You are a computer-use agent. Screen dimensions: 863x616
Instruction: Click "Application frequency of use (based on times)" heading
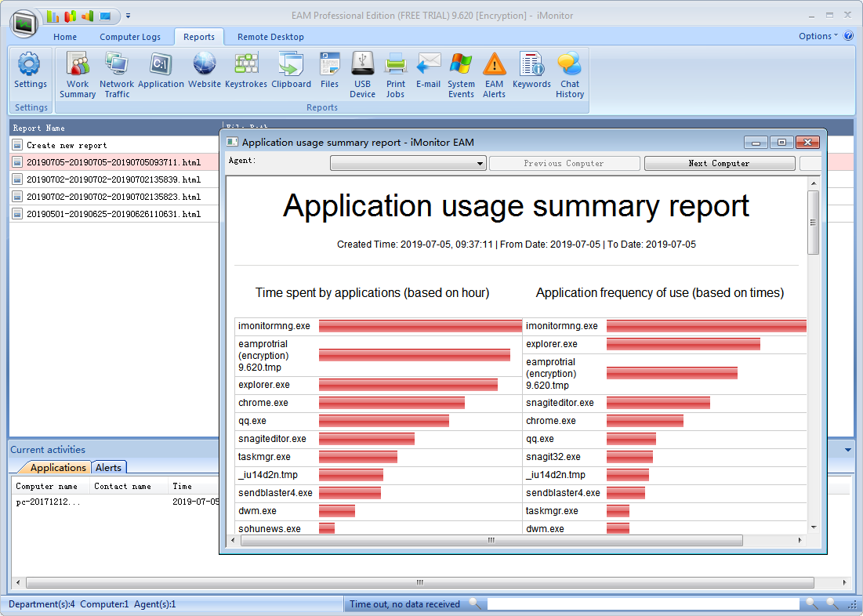(660, 292)
